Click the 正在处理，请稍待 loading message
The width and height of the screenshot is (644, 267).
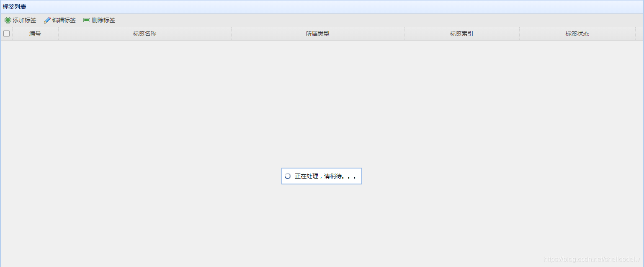[326, 176]
